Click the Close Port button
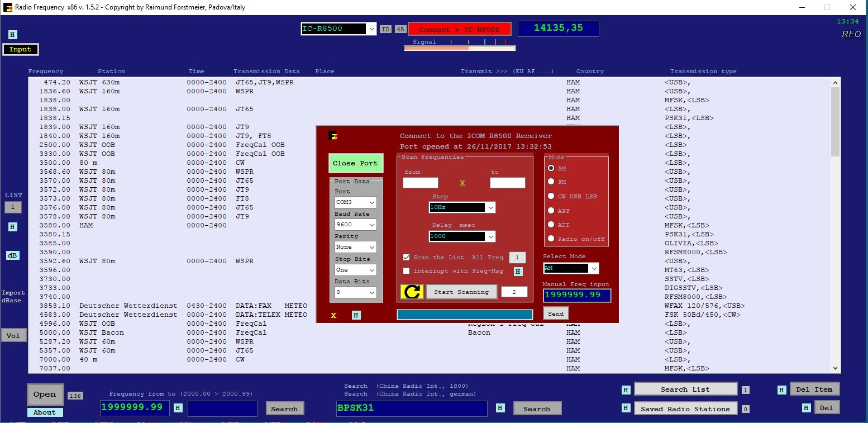Image resolution: width=868 pixels, height=423 pixels. click(x=356, y=163)
